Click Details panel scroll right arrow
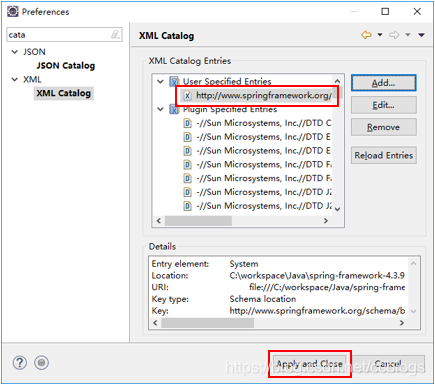Screen dimensions: 435x386 click(x=402, y=323)
